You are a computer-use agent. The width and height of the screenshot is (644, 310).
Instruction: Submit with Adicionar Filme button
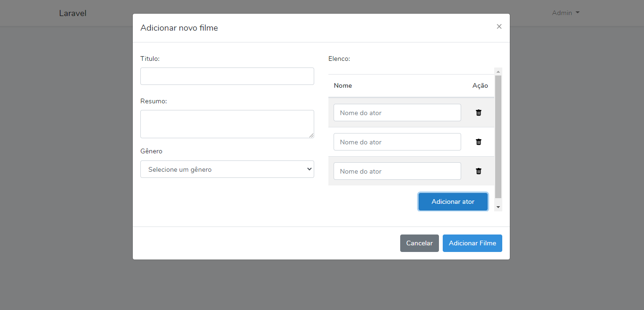pos(472,243)
